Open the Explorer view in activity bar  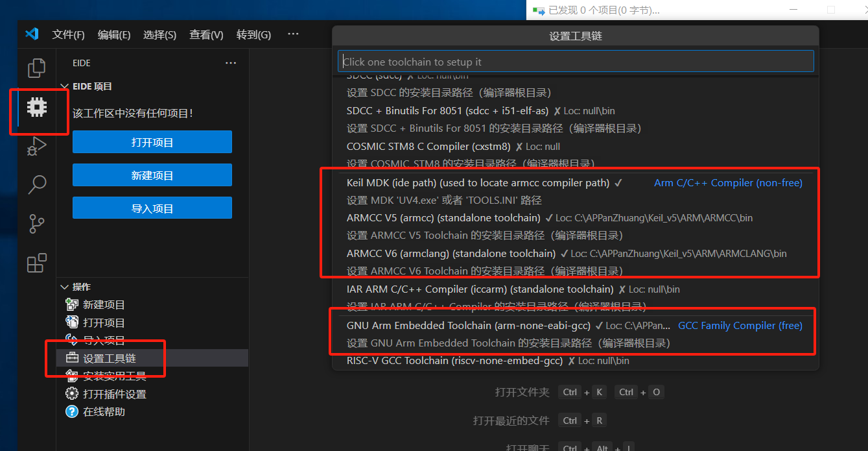[x=37, y=68]
